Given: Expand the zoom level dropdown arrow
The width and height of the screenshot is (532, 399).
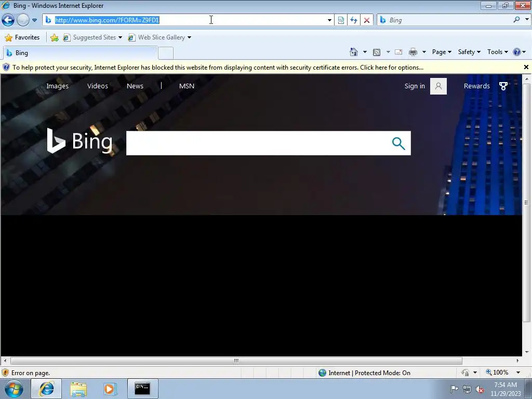Looking at the screenshot, I should tap(518, 373).
